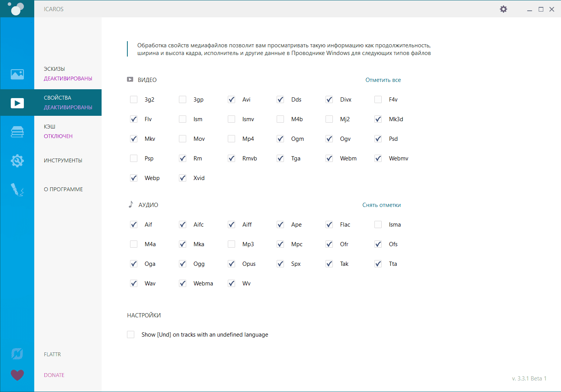Enable the 3g2 checkbox

134,100
